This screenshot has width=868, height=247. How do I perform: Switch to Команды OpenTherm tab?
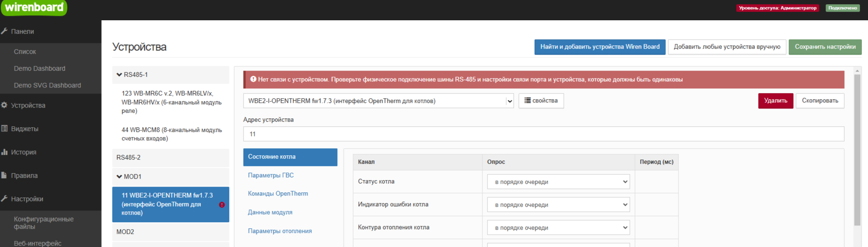[x=278, y=194]
